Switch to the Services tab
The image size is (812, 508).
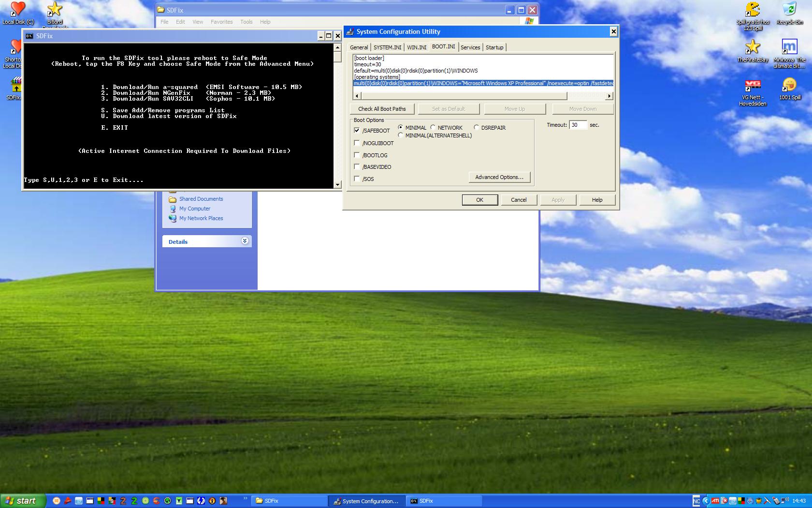tap(470, 47)
